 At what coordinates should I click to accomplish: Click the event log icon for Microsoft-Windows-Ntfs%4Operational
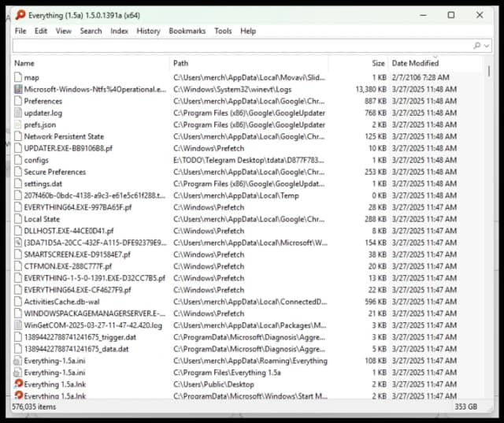(18, 89)
